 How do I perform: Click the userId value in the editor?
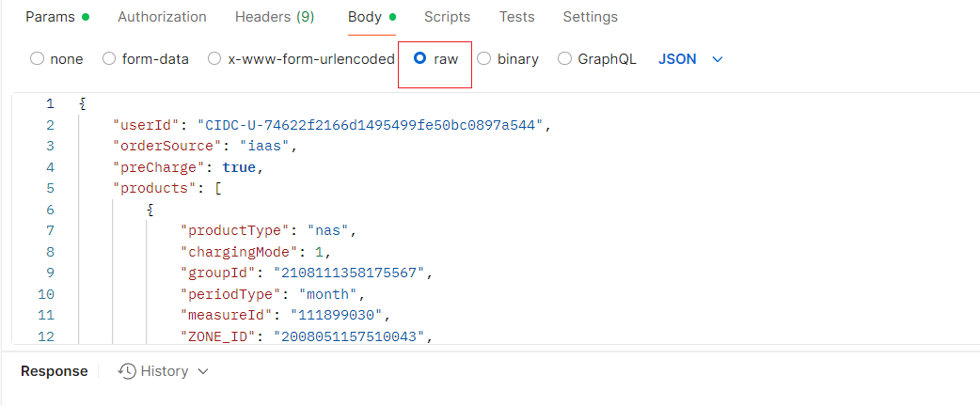pyautogui.click(x=371, y=124)
